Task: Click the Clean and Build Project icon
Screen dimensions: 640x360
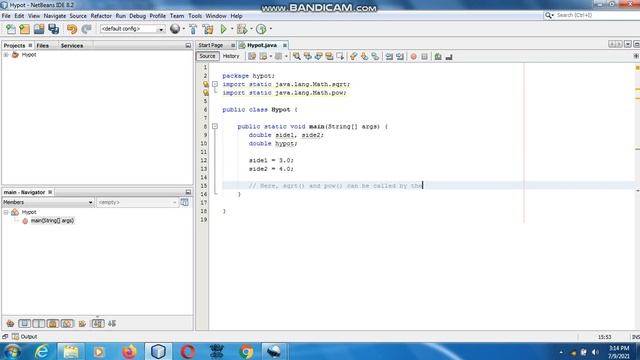Action: (x=208, y=29)
